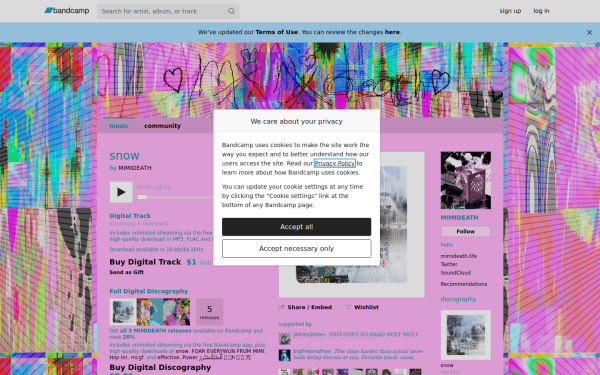Click the search magnifier icon
The image size is (600, 375).
tap(231, 11)
